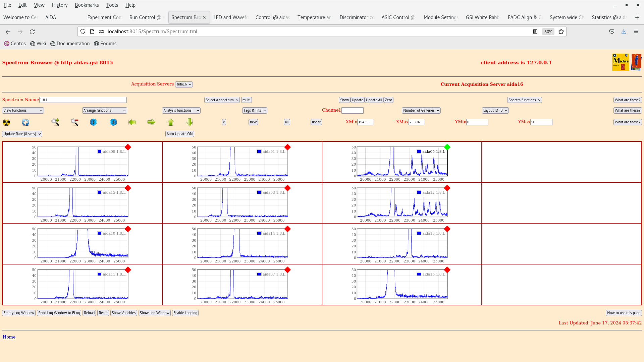
Task: Open the Acquisition Servers aida16 dropdown
Action: 184,84
